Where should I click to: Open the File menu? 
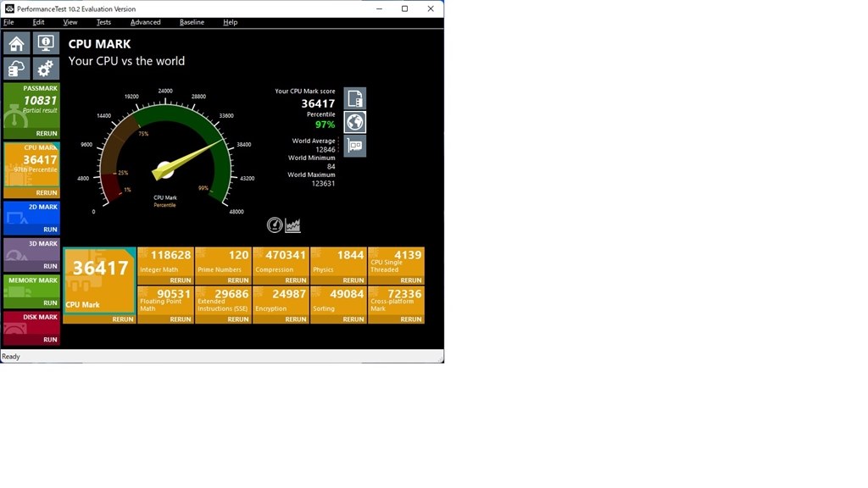(8, 22)
